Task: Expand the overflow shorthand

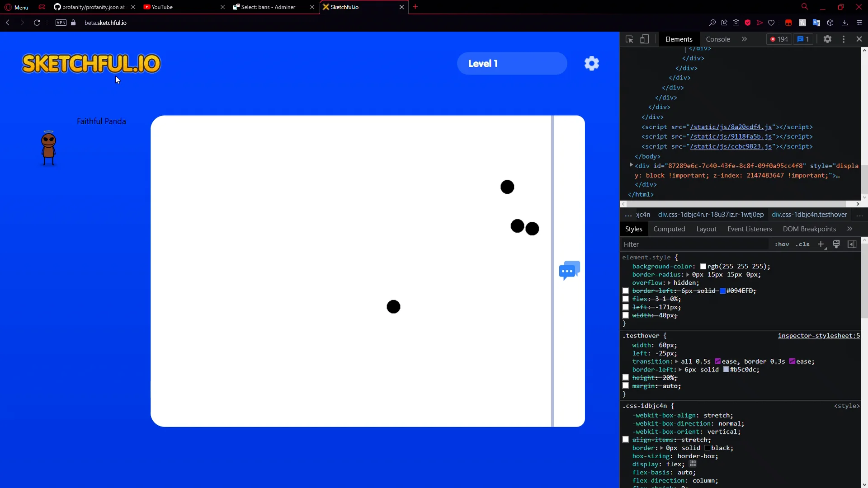Action: tap(669, 283)
